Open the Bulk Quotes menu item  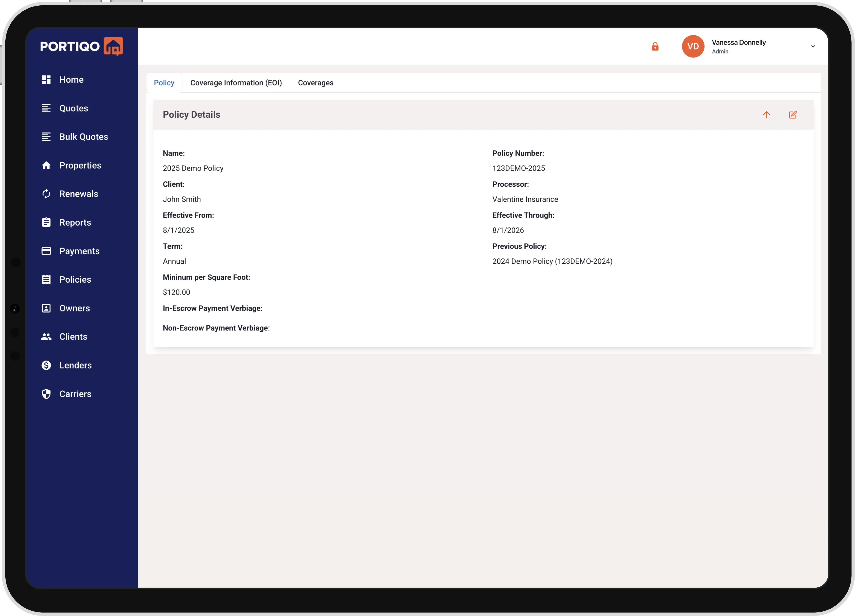83,137
